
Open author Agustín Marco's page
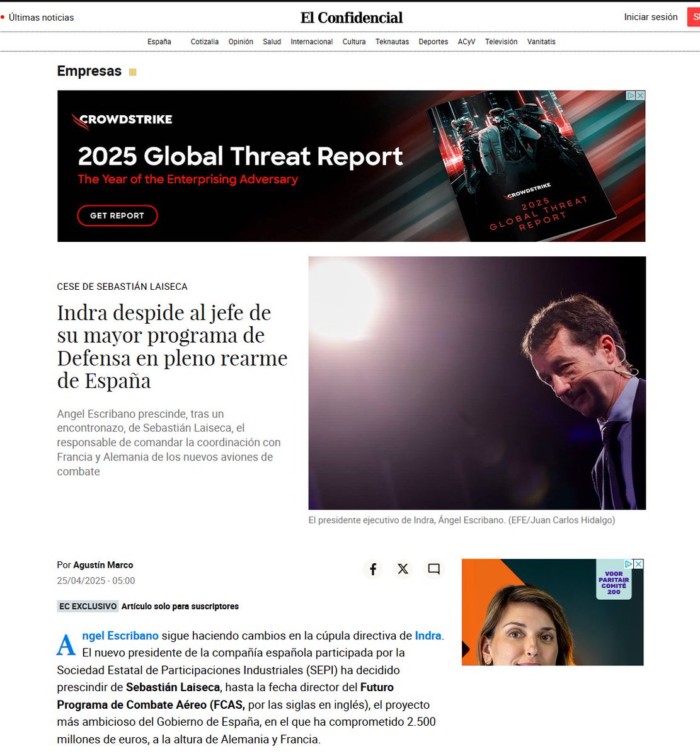coord(103,565)
